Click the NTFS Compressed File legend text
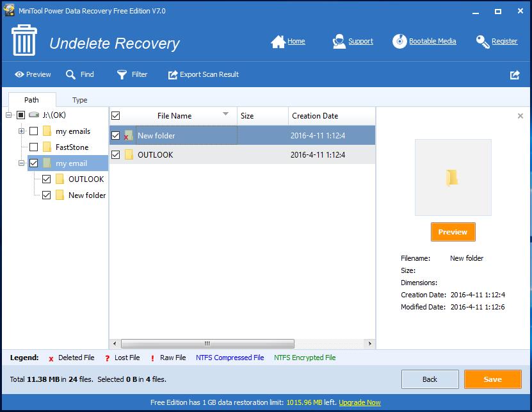The image size is (532, 412). (x=230, y=358)
